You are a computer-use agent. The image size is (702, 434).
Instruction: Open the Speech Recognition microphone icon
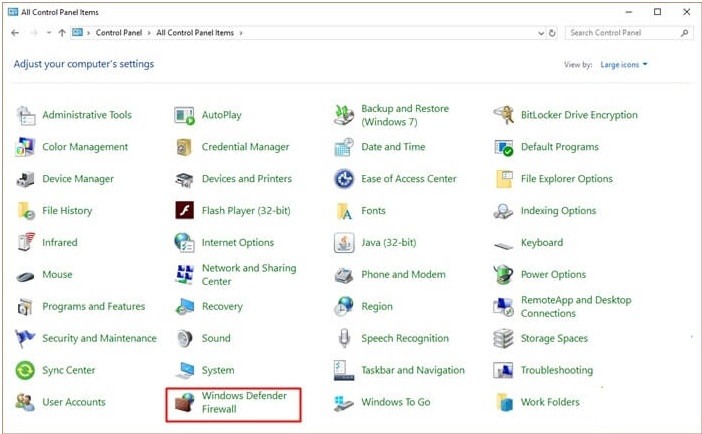344,339
